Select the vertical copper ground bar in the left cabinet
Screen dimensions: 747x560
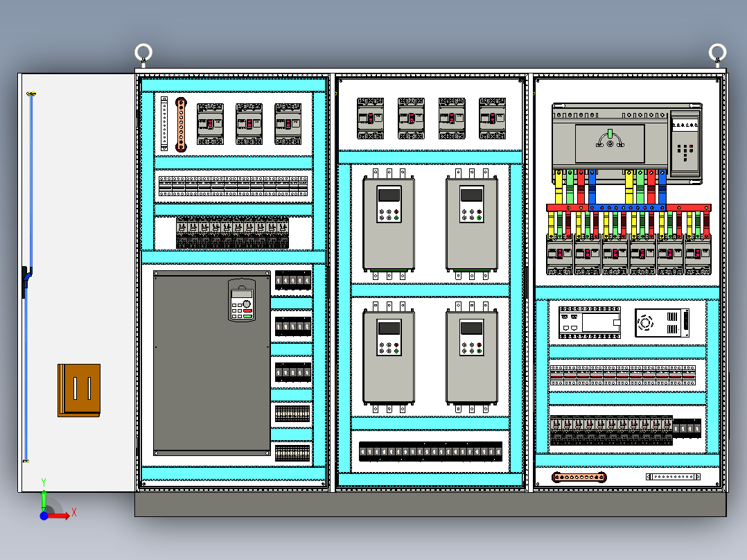point(181,124)
